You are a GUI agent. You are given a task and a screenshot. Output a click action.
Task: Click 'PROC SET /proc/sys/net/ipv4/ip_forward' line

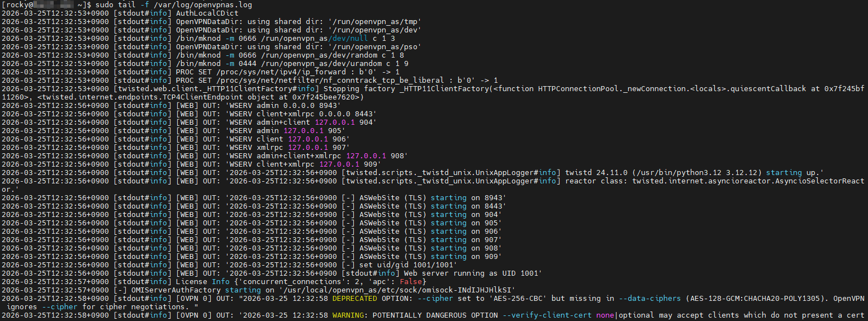click(x=201, y=72)
